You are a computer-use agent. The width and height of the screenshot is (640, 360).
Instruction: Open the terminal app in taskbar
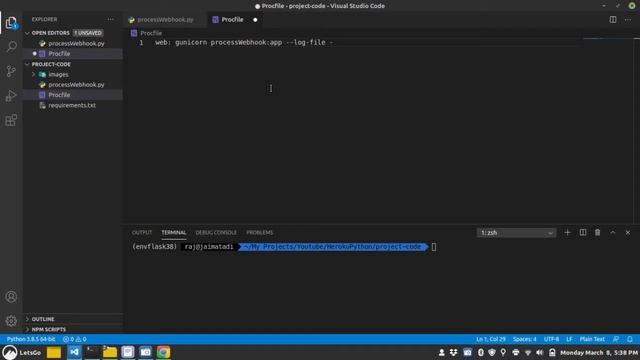click(x=92, y=352)
